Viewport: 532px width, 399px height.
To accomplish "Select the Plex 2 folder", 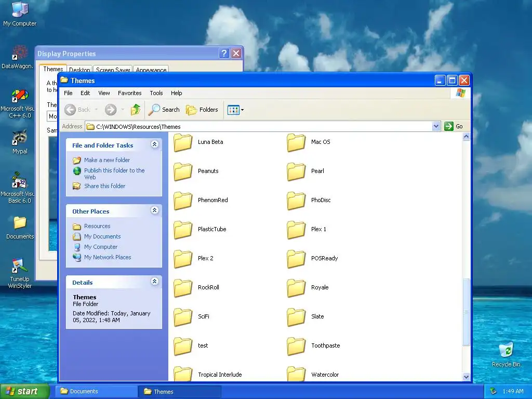I will 193,259.
